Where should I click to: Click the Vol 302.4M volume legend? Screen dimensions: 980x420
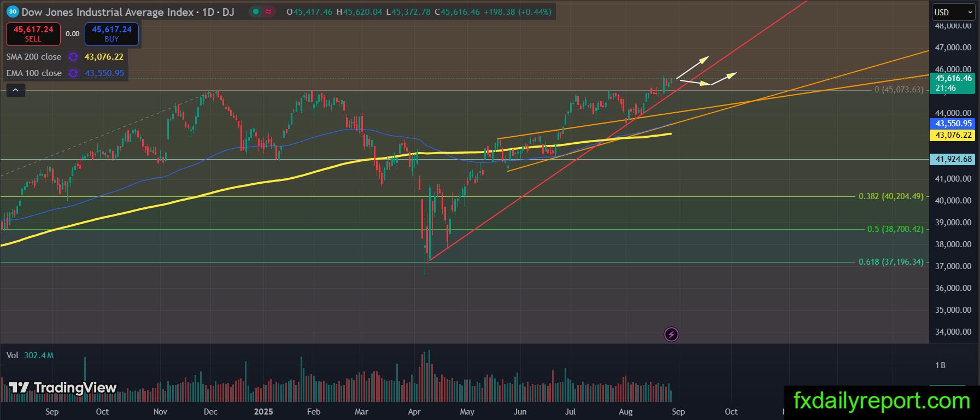pos(30,355)
